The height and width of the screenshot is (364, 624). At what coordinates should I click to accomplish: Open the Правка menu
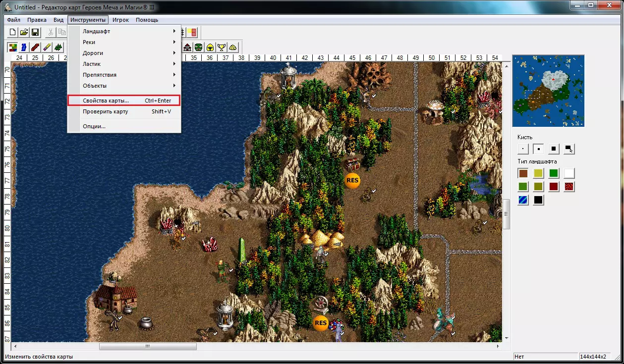point(37,20)
